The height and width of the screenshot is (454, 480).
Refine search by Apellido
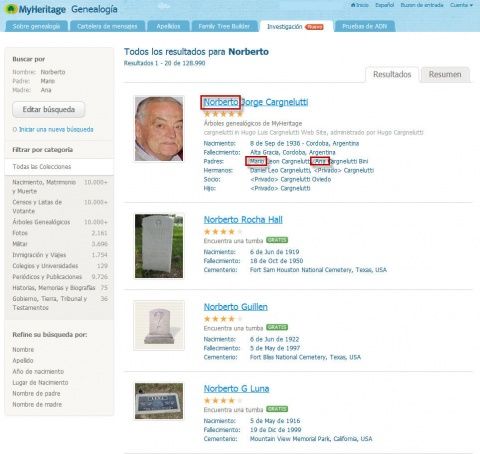[x=23, y=361]
